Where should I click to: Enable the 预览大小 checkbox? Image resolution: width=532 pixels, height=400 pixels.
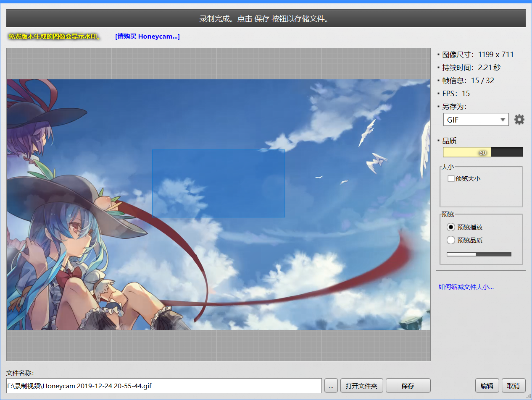(451, 178)
